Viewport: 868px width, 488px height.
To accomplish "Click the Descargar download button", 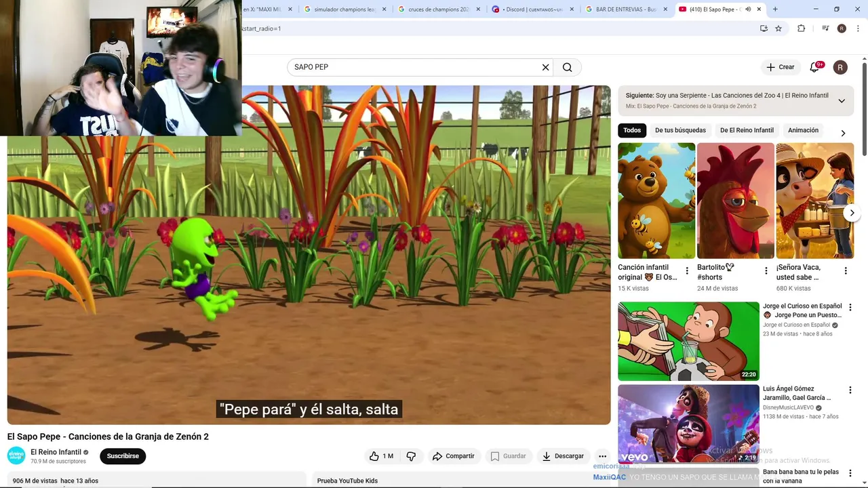I will tap(563, 456).
